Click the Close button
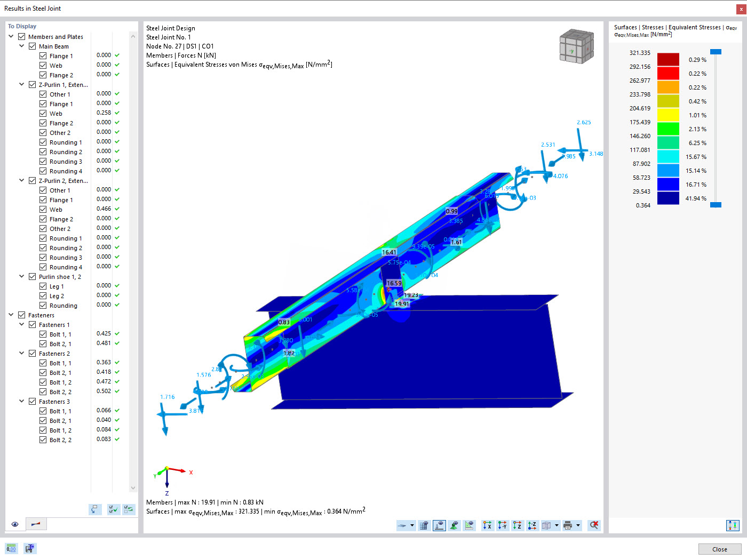The height and width of the screenshot is (560, 747). [720, 549]
